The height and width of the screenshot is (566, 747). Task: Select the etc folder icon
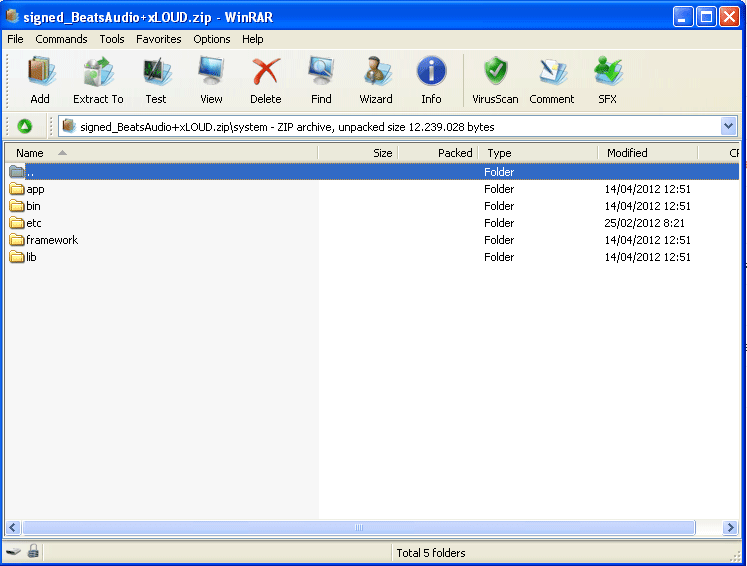[x=17, y=223]
